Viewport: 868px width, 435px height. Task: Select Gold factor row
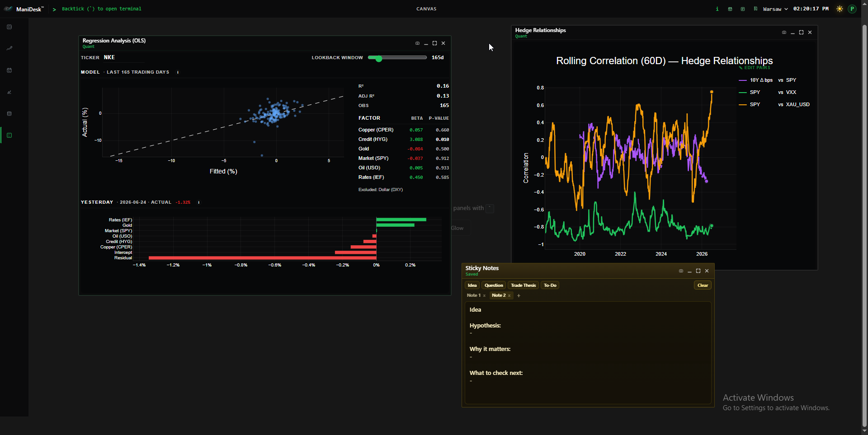click(x=403, y=149)
